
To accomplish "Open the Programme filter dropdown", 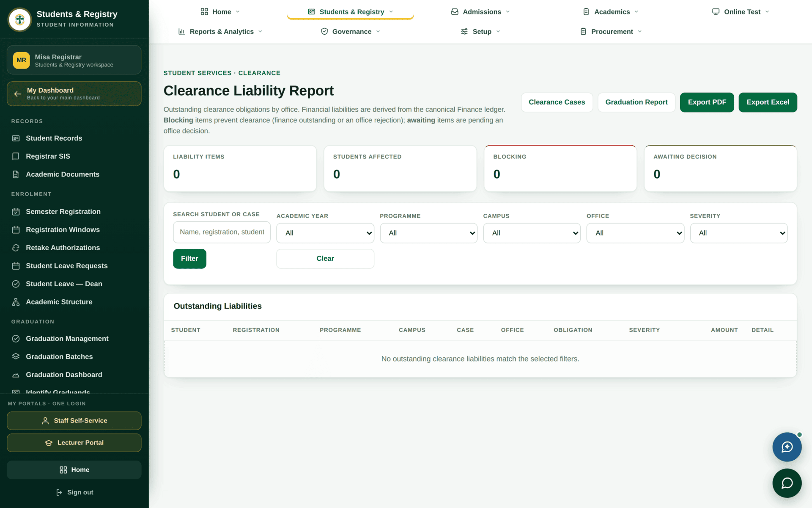I will coord(428,233).
